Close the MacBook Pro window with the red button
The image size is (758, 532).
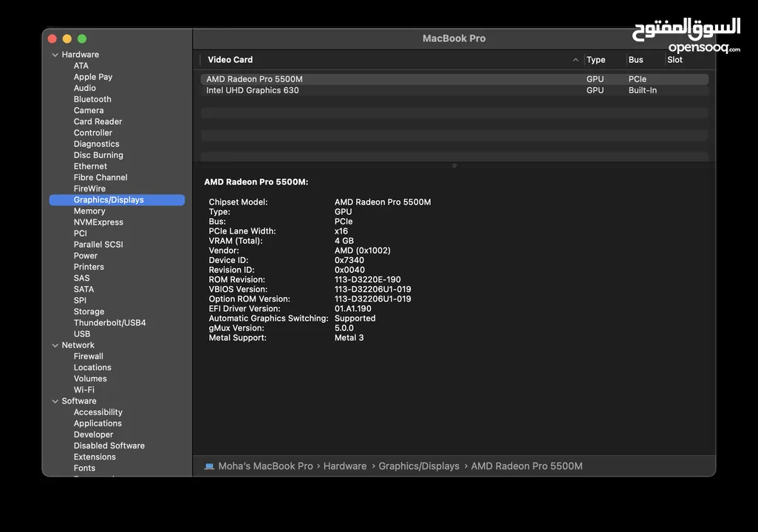point(52,38)
